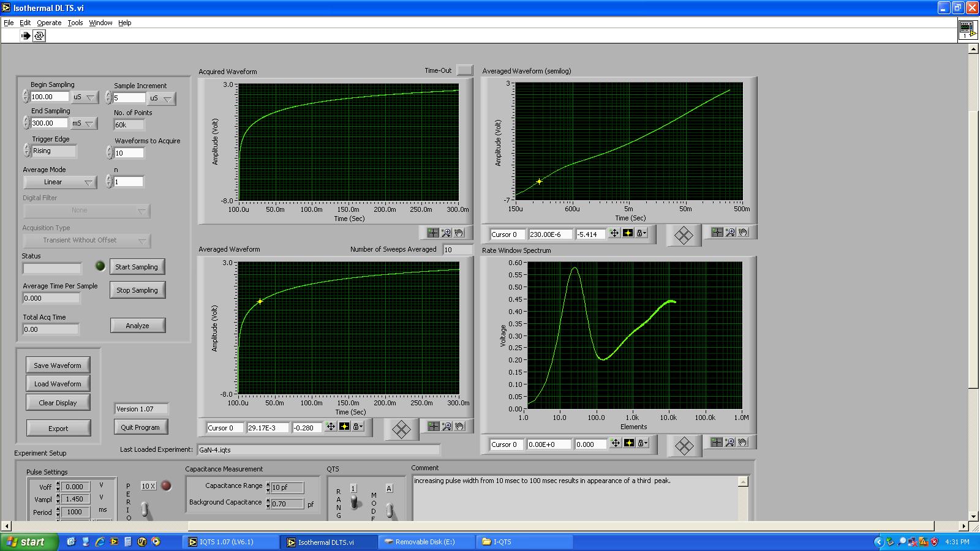Click the Analyze button
This screenshot has width=980, height=551.
click(x=138, y=326)
